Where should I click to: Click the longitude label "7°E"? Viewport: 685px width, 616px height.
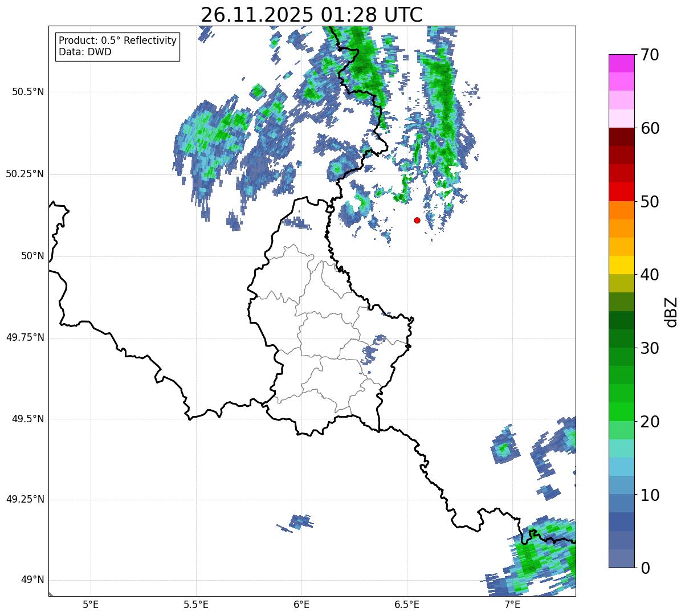click(512, 604)
